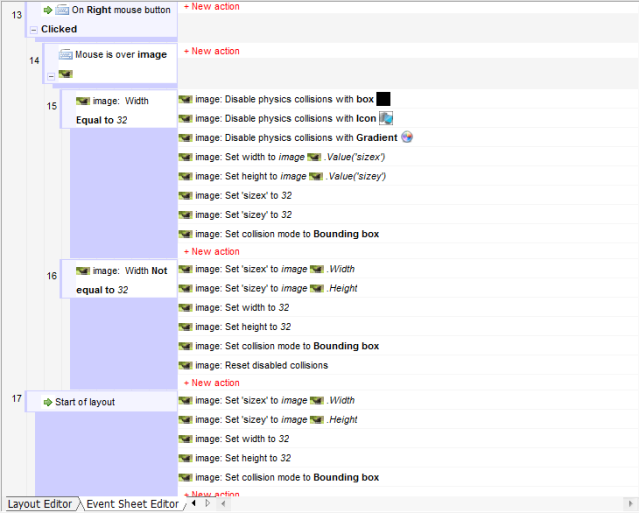
Task: Click the mouse/keyboard icon in event 13
Action: (62, 10)
